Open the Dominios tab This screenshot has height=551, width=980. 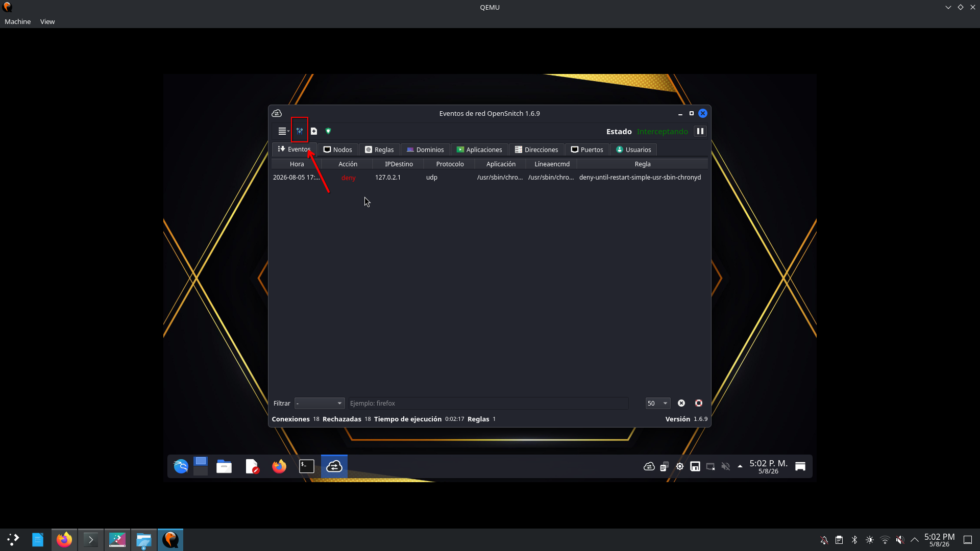[x=425, y=149]
